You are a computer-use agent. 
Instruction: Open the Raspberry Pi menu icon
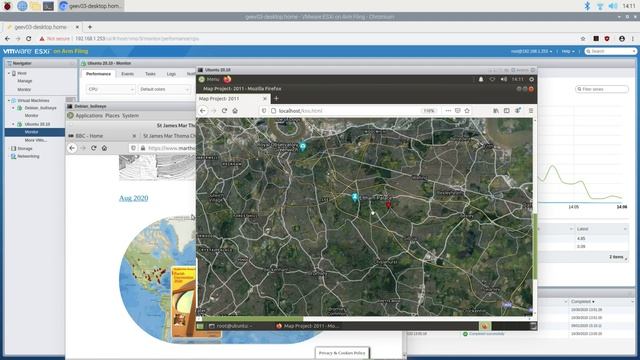[x=7, y=6]
